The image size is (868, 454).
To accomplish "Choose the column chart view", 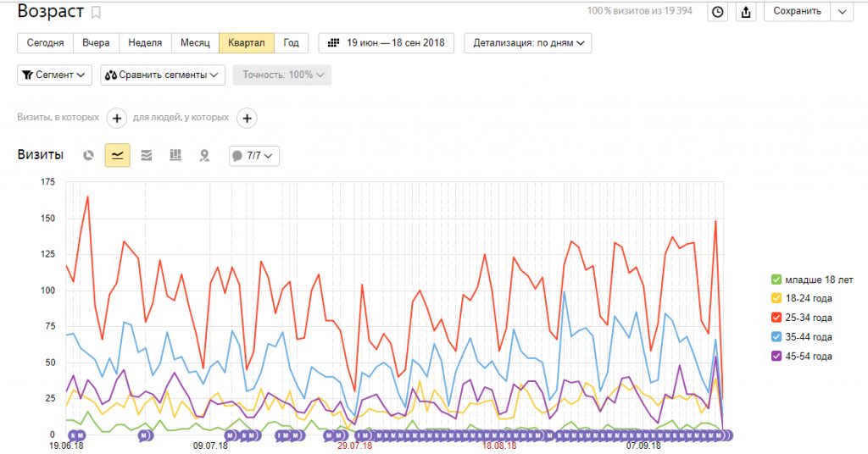I will (175, 155).
